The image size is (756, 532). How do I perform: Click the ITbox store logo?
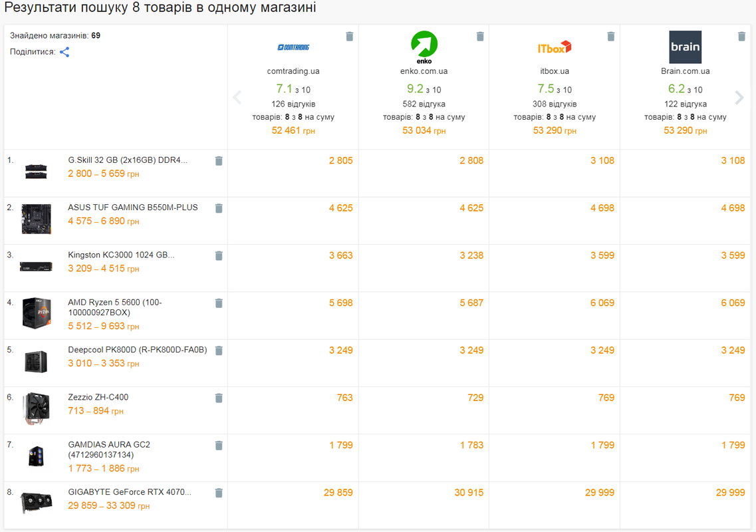(555, 47)
